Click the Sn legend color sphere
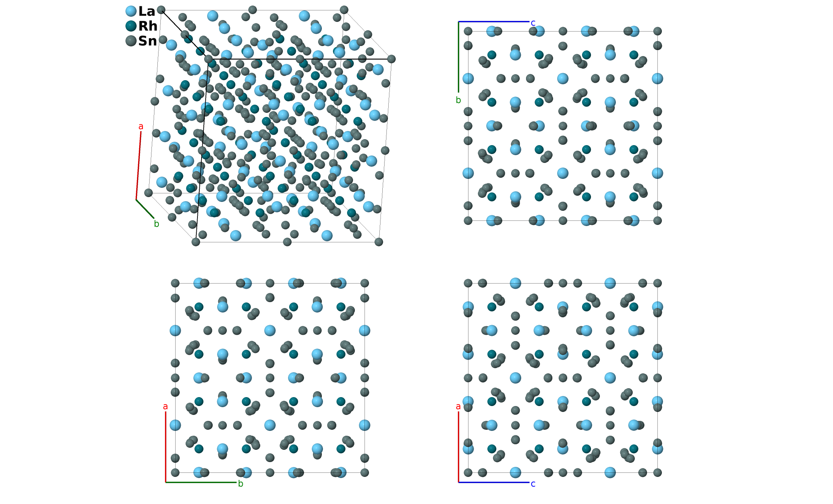This screenshot has height=504, width=833. point(131,41)
